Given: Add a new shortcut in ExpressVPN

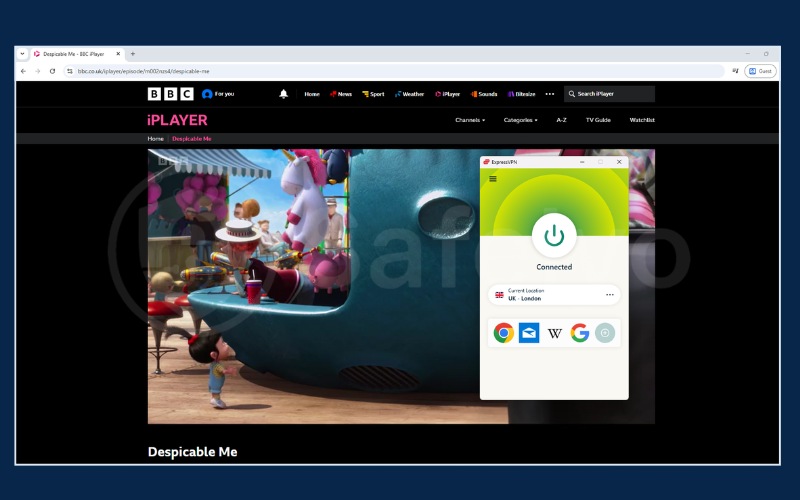Looking at the screenshot, I should [x=605, y=333].
